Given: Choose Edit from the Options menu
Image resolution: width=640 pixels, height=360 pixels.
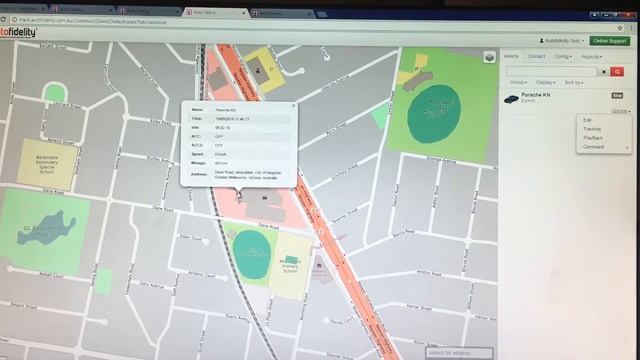Looking at the screenshot, I should pos(587,120).
